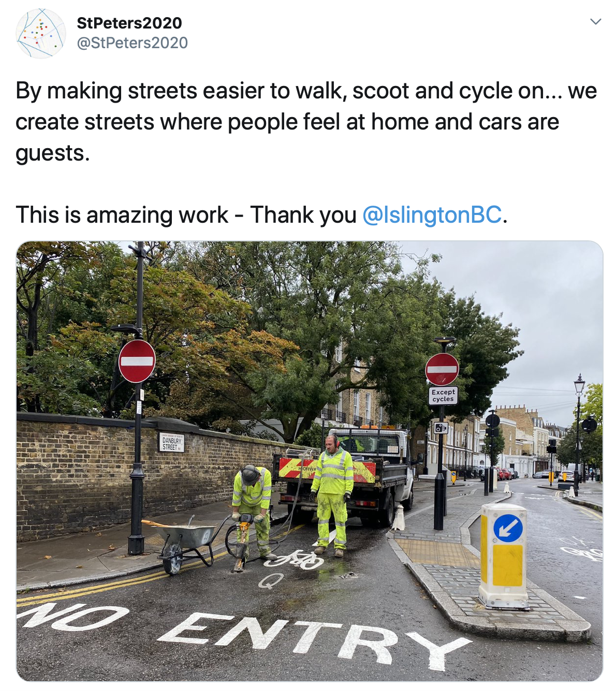616x691 pixels.
Task: Open the attached street photo
Action: click(x=310, y=461)
